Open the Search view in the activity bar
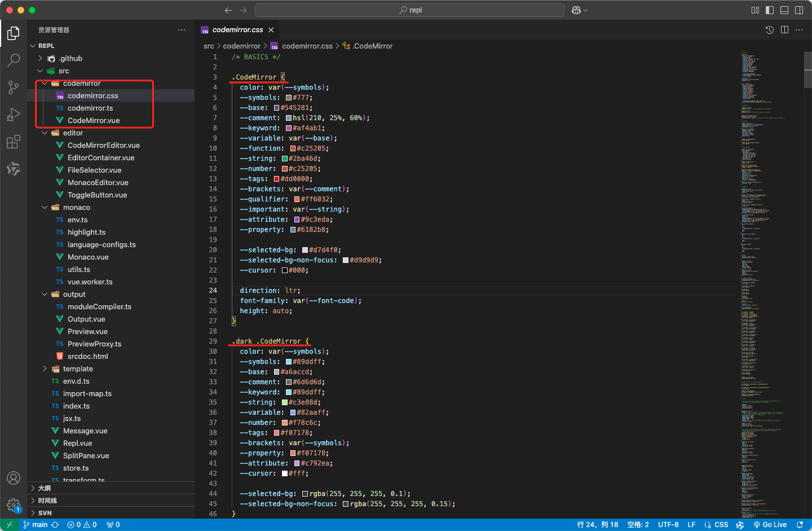 (x=14, y=60)
